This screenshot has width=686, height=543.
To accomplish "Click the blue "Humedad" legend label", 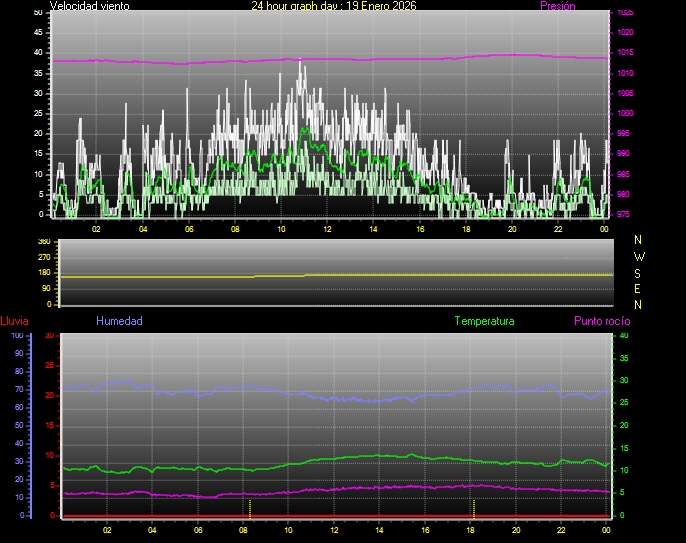I will coord(119,322).
